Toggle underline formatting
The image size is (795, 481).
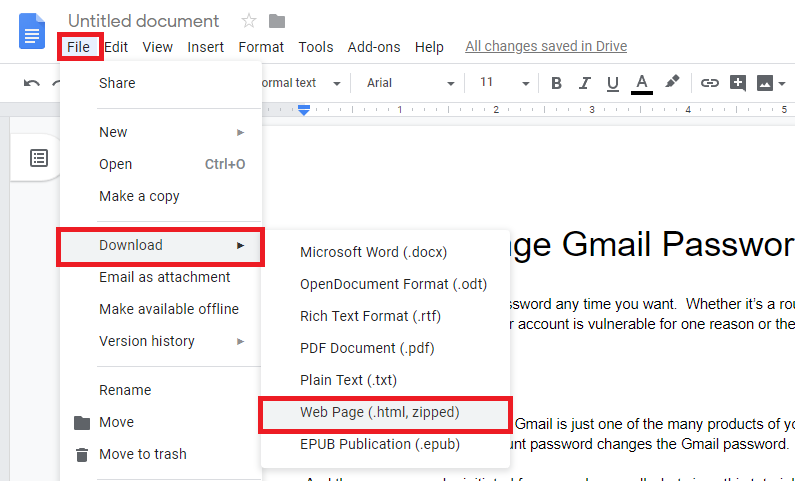tap(613, 83)
